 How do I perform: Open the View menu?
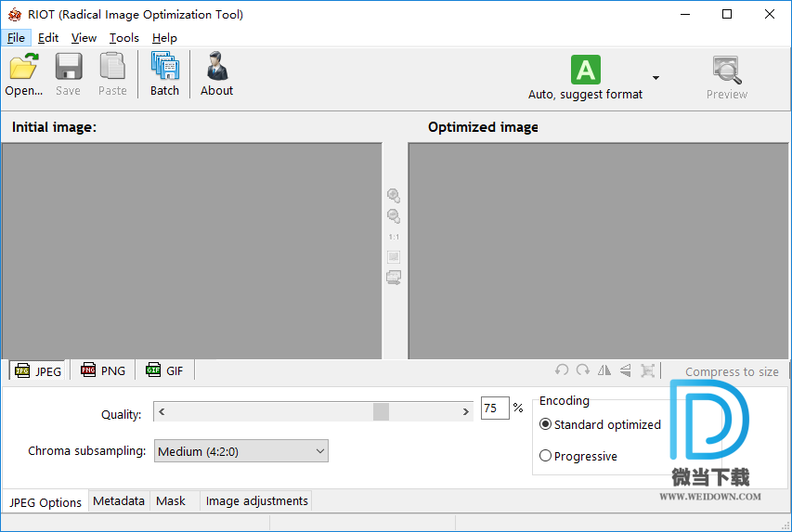(84, 38)
